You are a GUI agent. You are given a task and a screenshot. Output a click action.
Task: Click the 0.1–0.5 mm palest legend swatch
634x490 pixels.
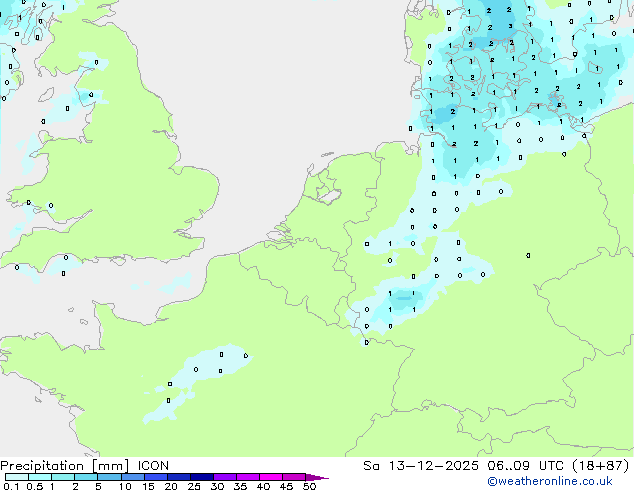point(17,477)
